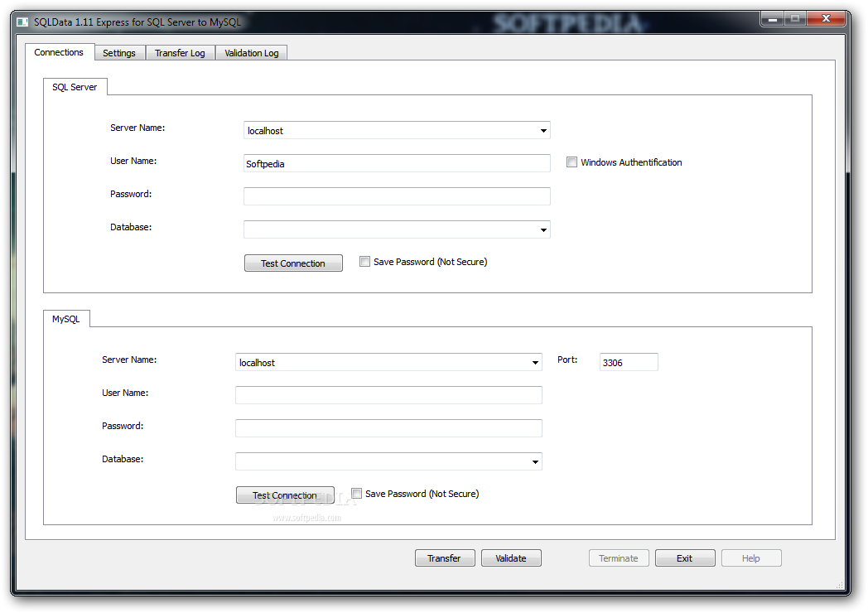Expand SQL Server's Database dropdown

tap(543, 229)
